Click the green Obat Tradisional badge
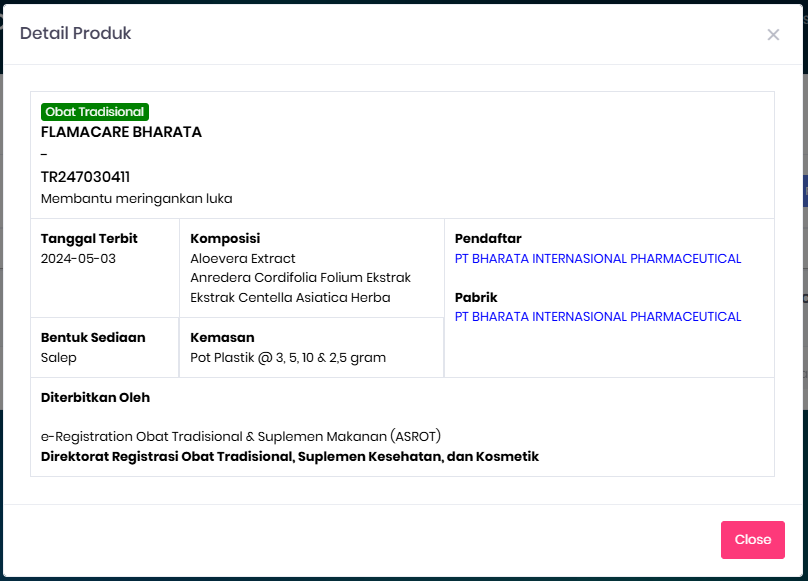The height and width of the screenshot is (581, 808). pos(95,112)
